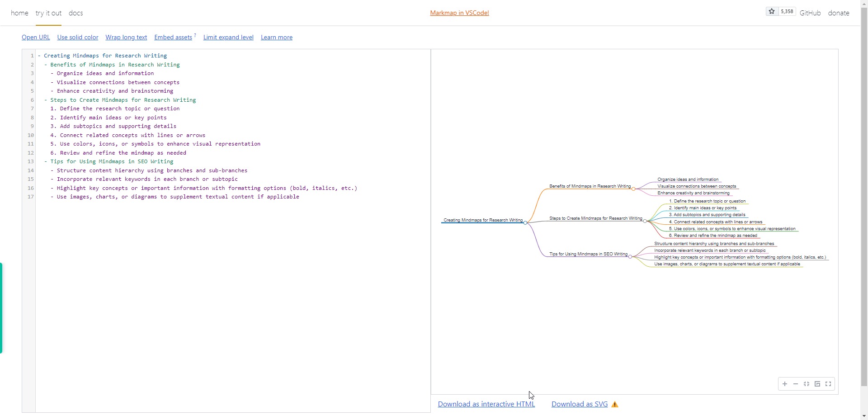Toggle Wrap long text option
868x420 pixels.
pos(126,38)
